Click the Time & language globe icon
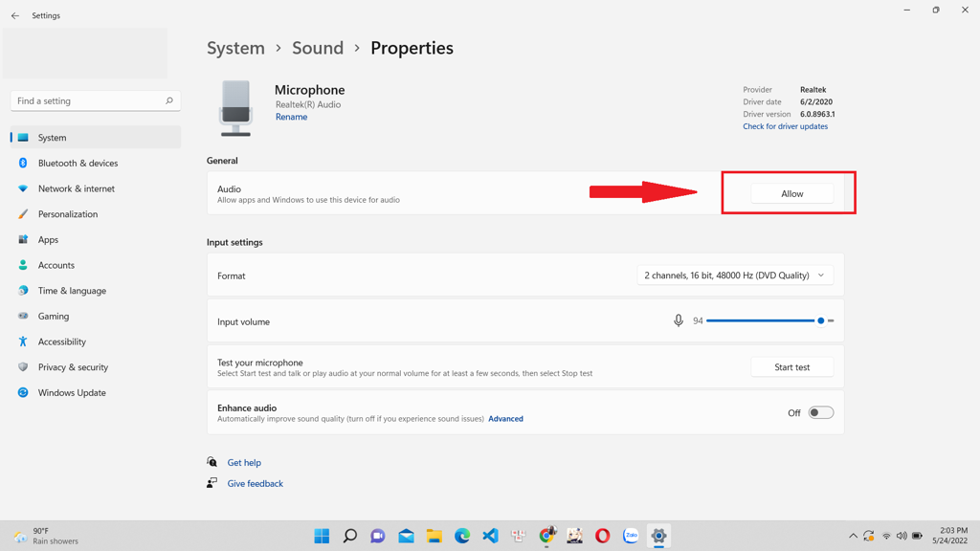This screenshot has width=980, height=551. [23, 291]
